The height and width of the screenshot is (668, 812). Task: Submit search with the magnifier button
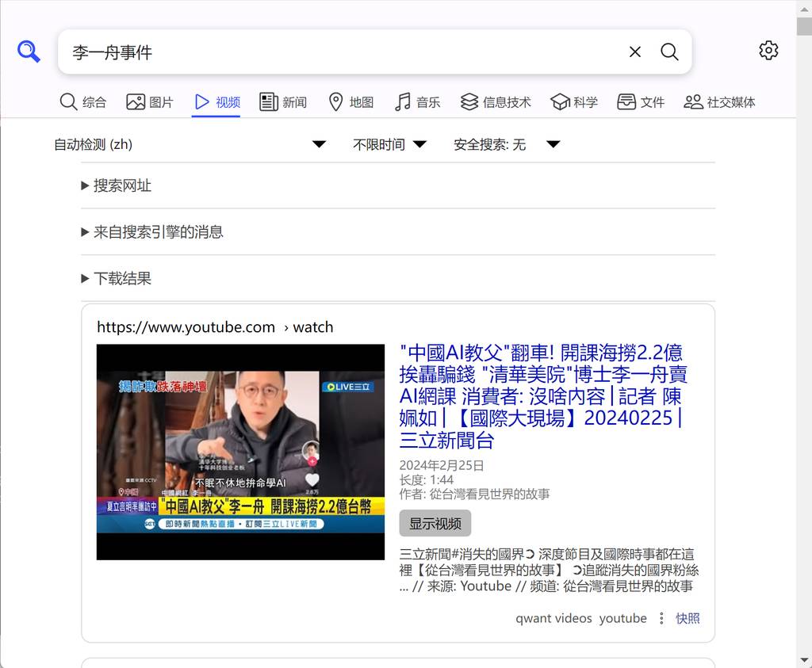point(669,52)
